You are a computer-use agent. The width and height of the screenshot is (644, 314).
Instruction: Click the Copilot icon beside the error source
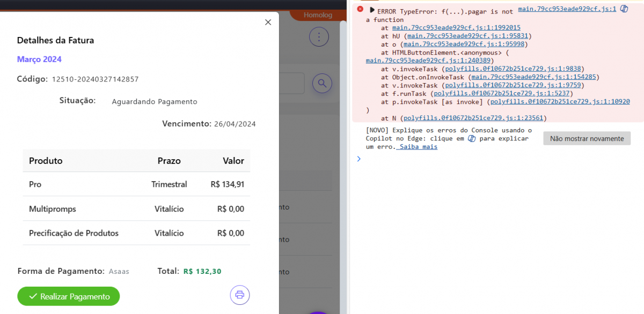(624, 9)
